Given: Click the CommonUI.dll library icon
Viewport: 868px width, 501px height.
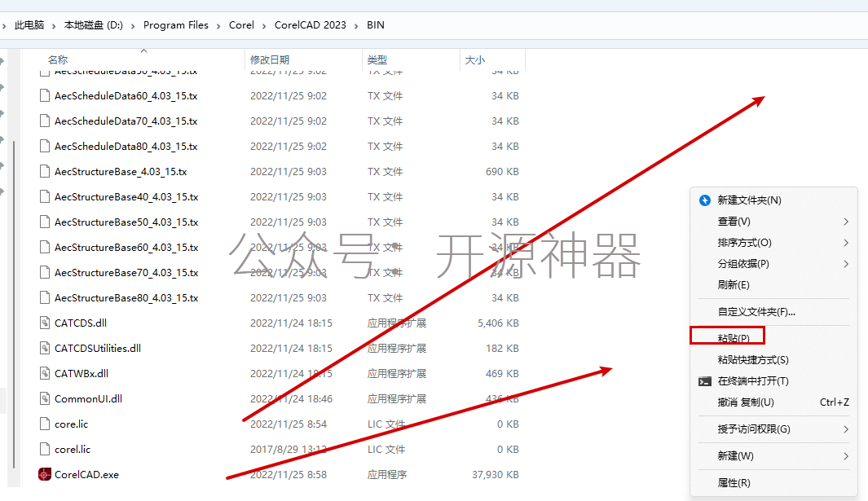Looking at the screenshot, I should (x=44, y=398).
